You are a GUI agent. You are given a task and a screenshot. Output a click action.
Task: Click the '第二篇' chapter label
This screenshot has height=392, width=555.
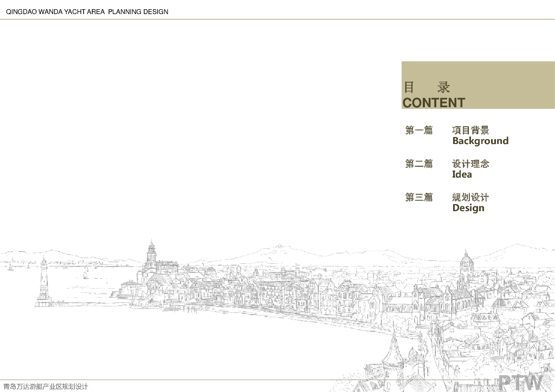pyautogui.click(x=419, y=164)
